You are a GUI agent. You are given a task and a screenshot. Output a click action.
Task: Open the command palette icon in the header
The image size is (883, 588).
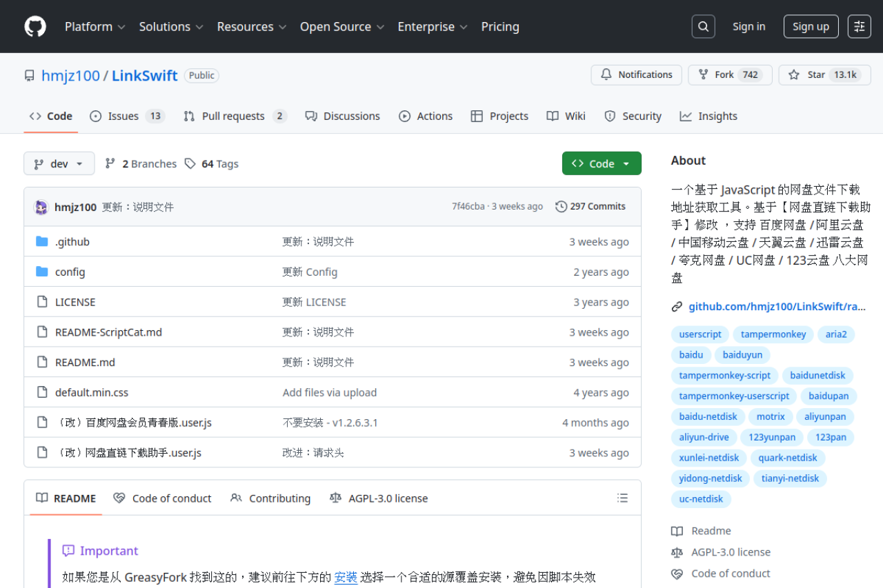858,26
